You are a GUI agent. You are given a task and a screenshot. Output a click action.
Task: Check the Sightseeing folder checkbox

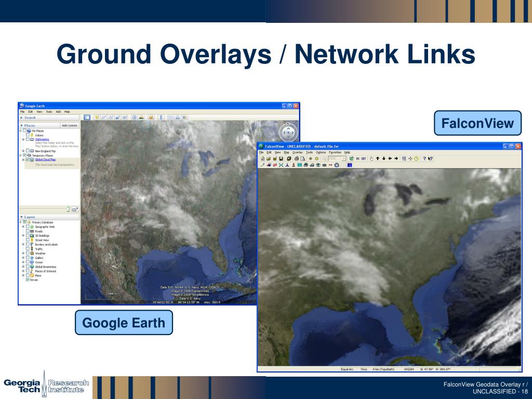(28, 139)
